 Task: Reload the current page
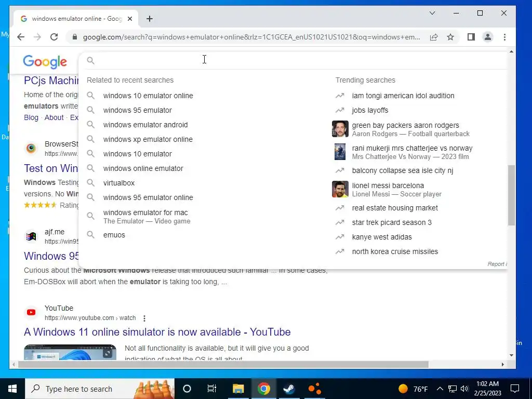click(x=54, y=37)
